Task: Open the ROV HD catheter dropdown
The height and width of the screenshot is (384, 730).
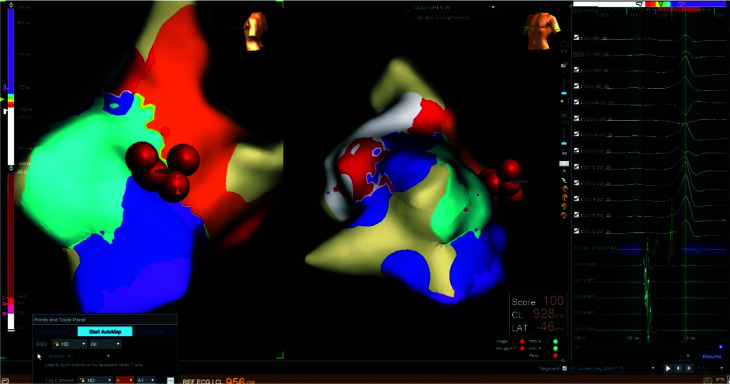Action: (x=69, y=344)
